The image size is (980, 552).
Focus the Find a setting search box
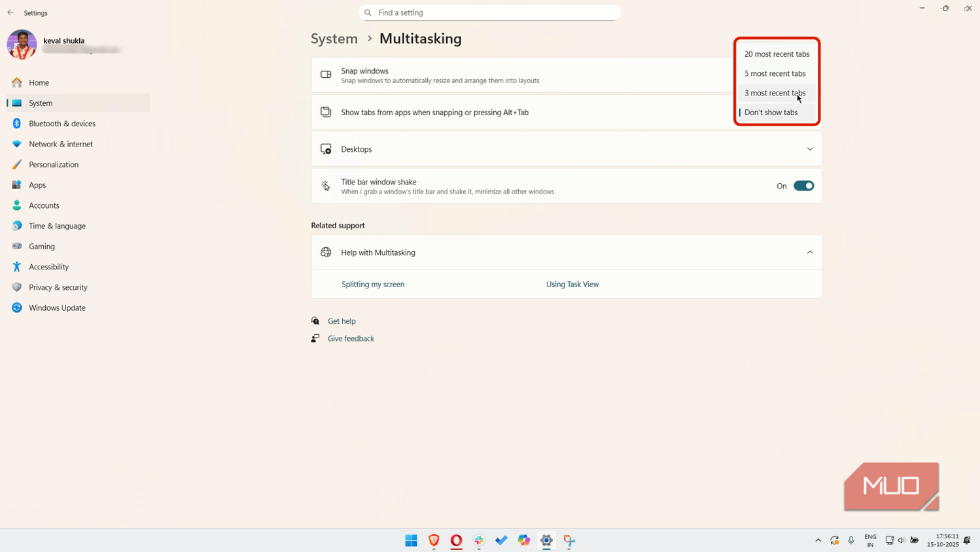(x=489, y=12)
